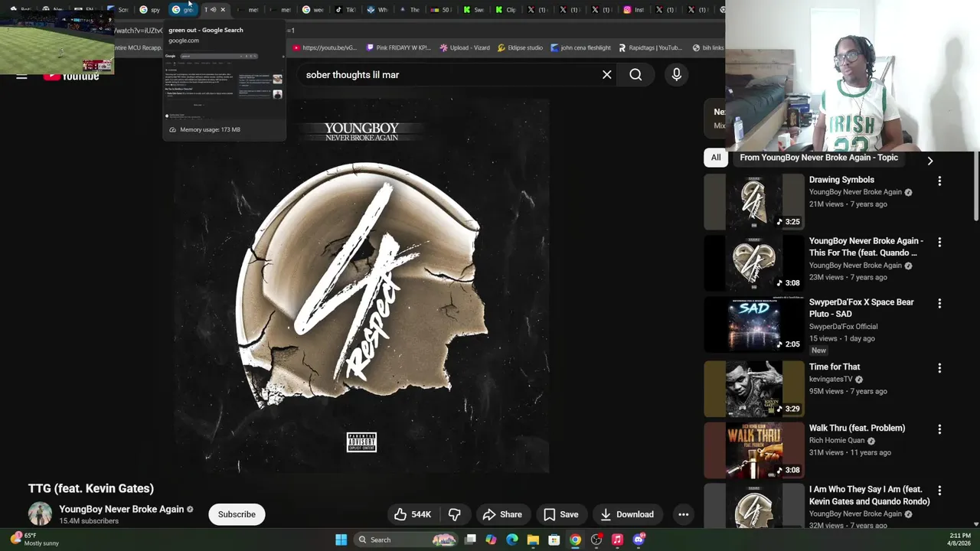
Task: Open clock showing 2:11 PM
Action: pos(960,540)
